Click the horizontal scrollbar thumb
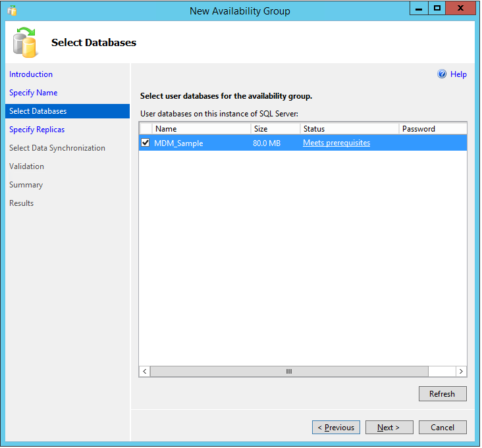Viewport: 482px width, 448px height. coord(289,371)
